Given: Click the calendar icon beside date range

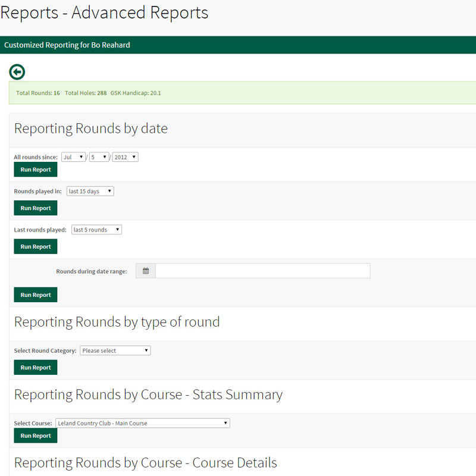Looking at the screenshot, I should 146,271.
